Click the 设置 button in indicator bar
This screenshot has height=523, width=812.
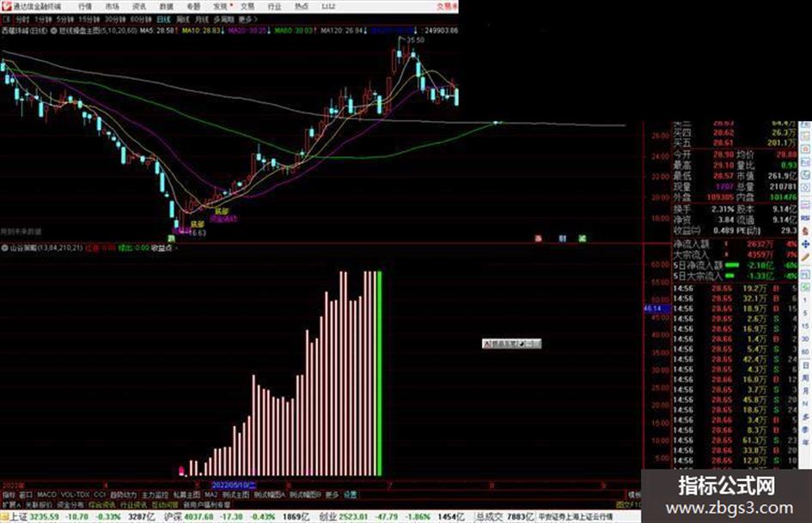350,495
